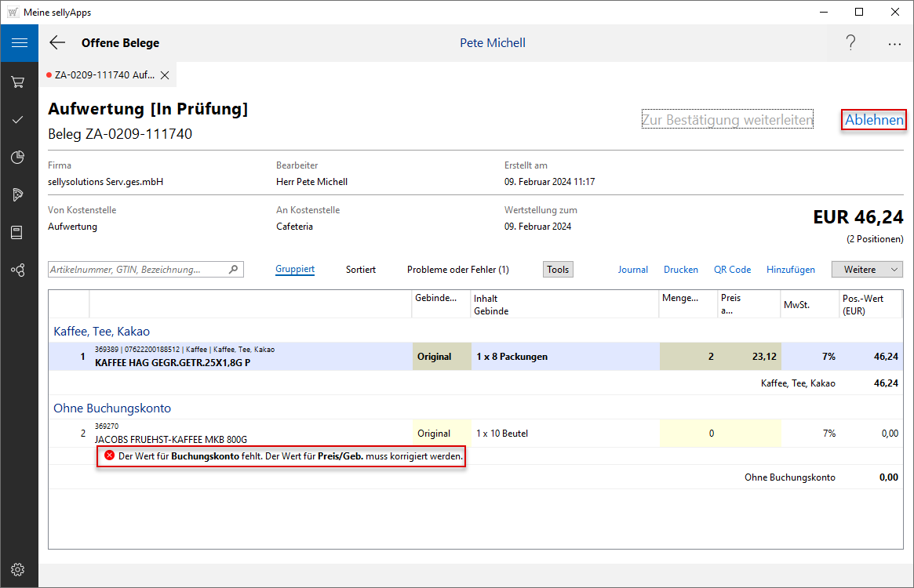Viewport: 914px width, 588px height.
Task: Open the pie chart statistics icon
Action: (x=17, y=158)
